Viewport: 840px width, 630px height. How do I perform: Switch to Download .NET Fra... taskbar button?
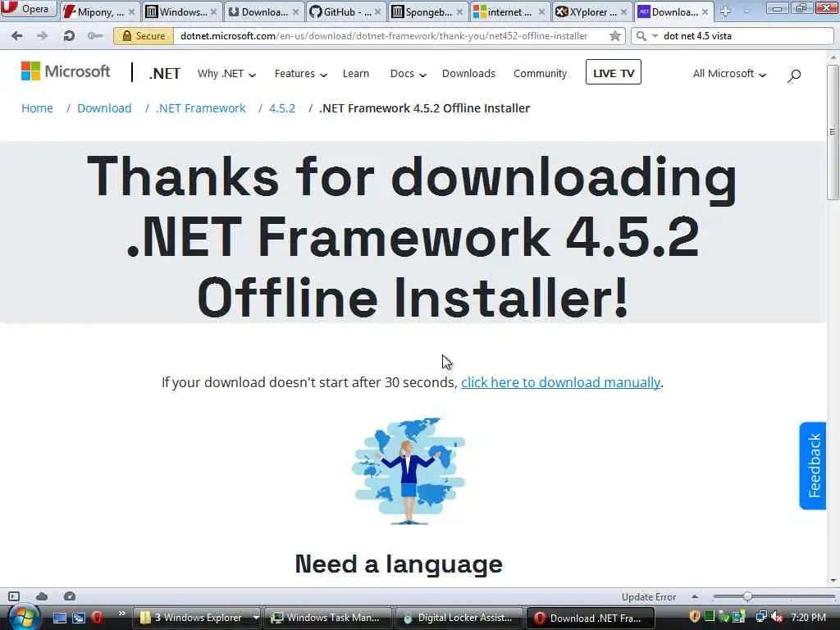coord(591,618)
